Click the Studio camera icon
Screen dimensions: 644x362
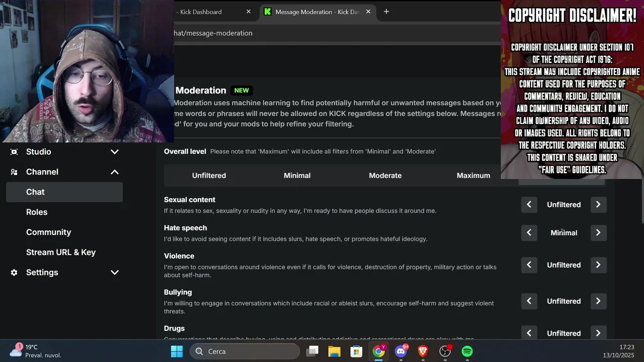[x=14, y=152]
